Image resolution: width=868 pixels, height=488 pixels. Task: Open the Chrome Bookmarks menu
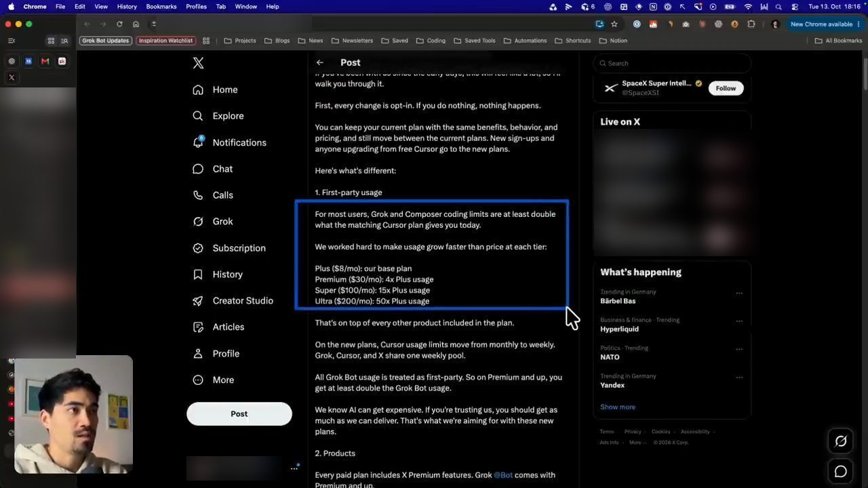tap(161, 6)
